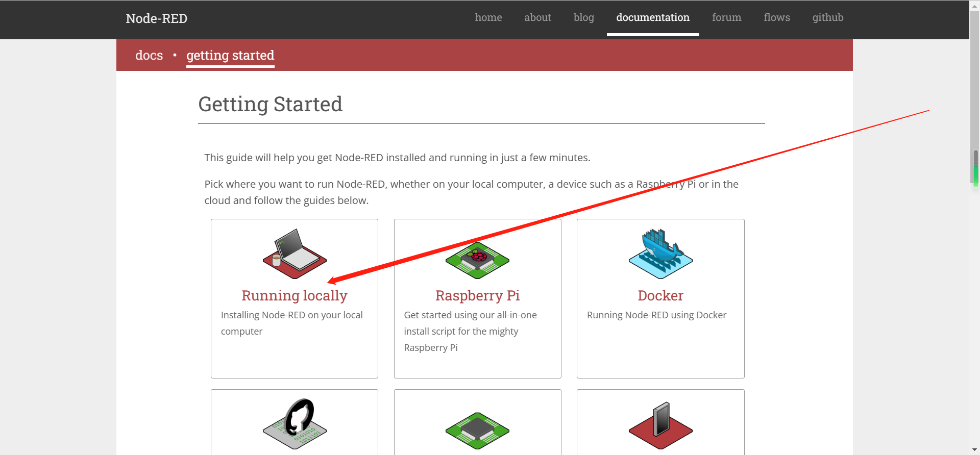Screen dimensions: 980x455
Task: Click the GitHub octocat card icon
Action: pos(295,424)
